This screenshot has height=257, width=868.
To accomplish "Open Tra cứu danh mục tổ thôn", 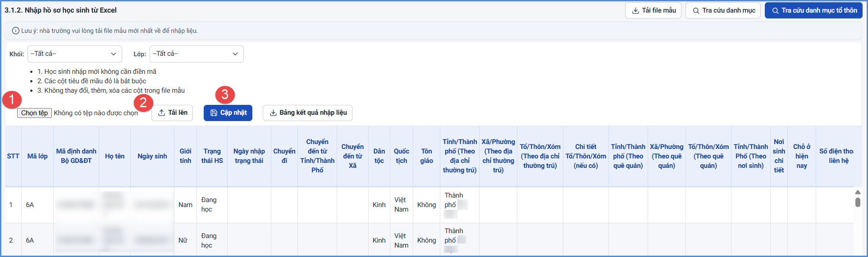I will pyautogui.click(x=813, y=10).
